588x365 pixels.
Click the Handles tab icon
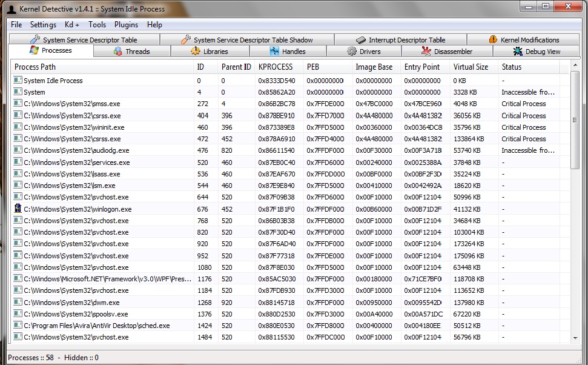tap(274, 52)
